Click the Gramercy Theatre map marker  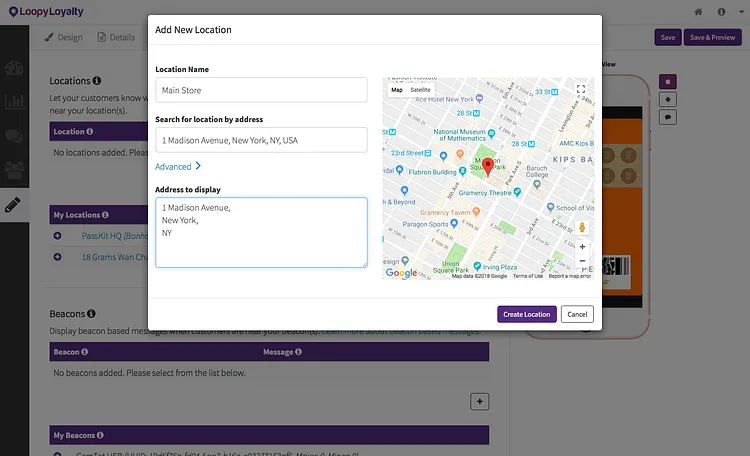517,192
